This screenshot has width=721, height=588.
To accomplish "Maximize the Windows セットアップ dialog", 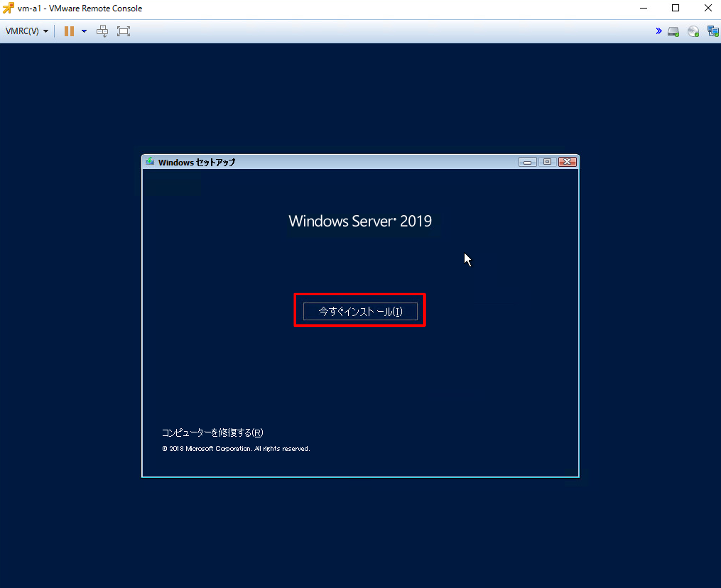I will (x=547, y=162).
